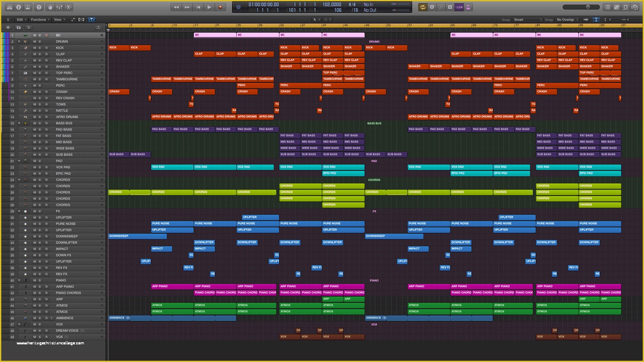This screenshot has width=644, height=362.
Task: Click the KICK track drum icon
Action: (x=26, y=48)
